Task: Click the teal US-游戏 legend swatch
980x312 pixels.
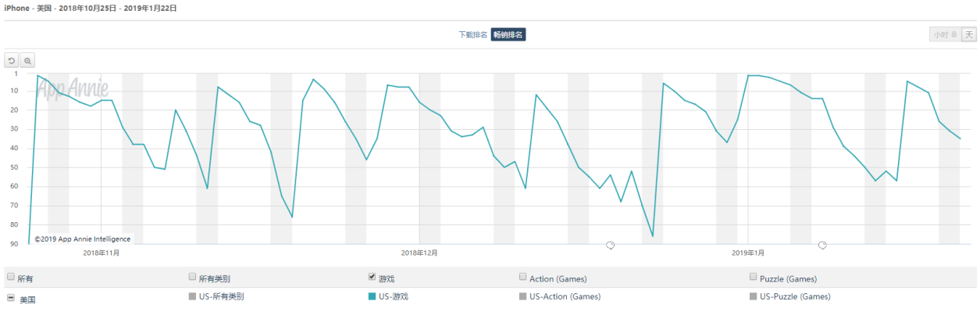Action: (x=372, y=296)
